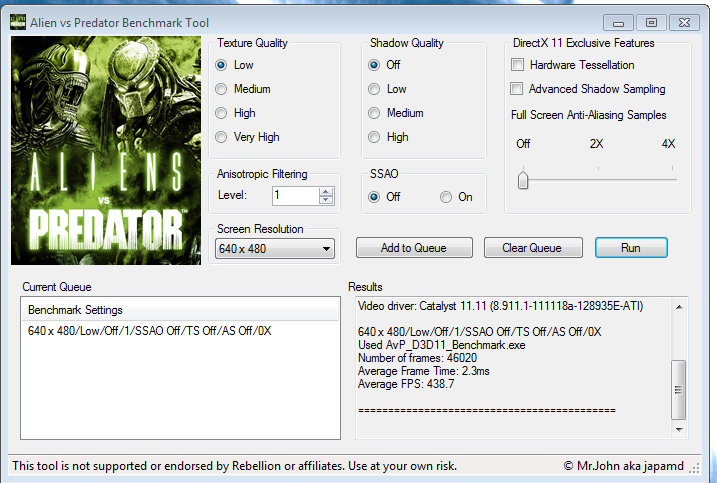Enable Advanced Shadow Sampling checkbox

517,89
